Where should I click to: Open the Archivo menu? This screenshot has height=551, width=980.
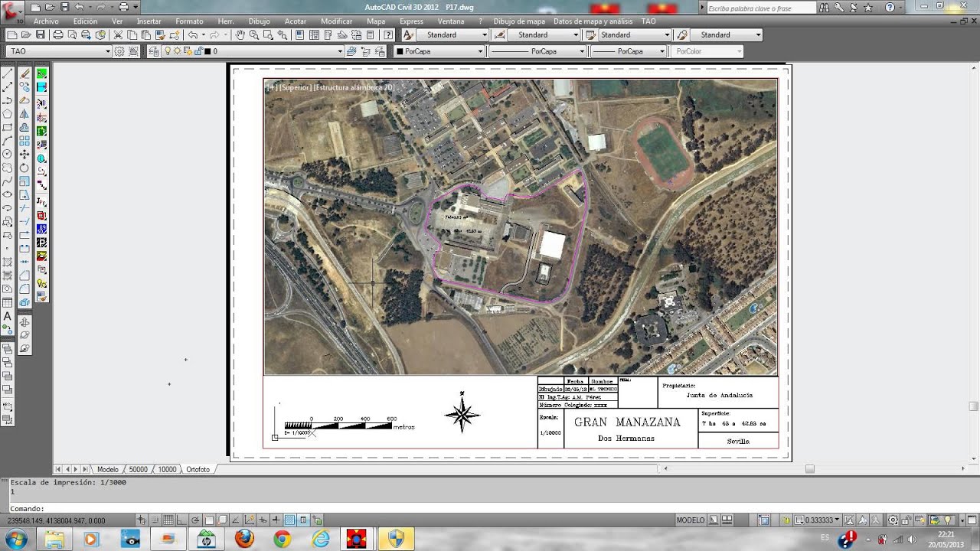point(46,21)
